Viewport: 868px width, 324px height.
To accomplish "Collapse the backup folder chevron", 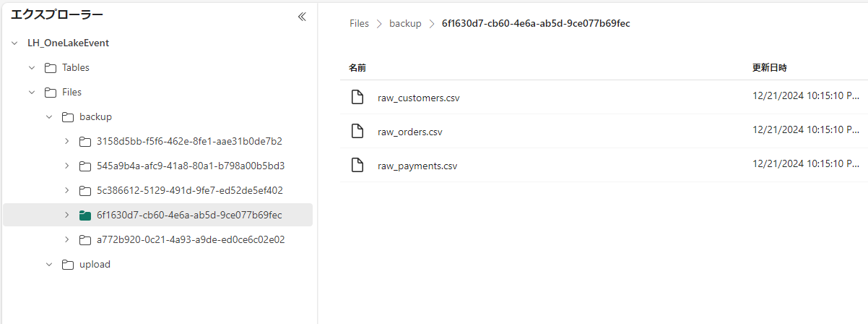I will (x=49, y=117).
